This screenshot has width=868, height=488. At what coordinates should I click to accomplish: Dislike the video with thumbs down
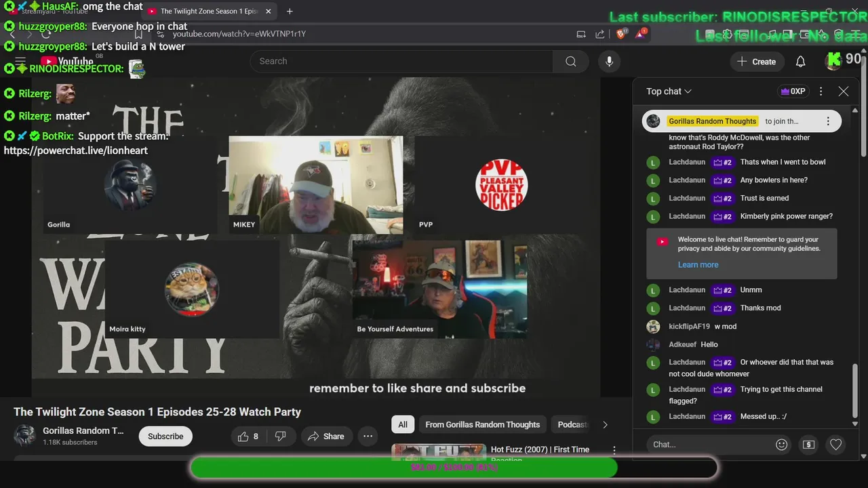point(281,436)
